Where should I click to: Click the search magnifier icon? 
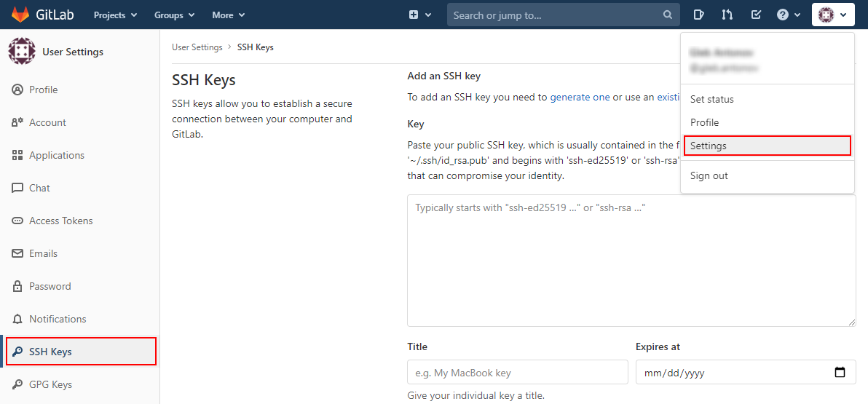[x=668, y=15]
